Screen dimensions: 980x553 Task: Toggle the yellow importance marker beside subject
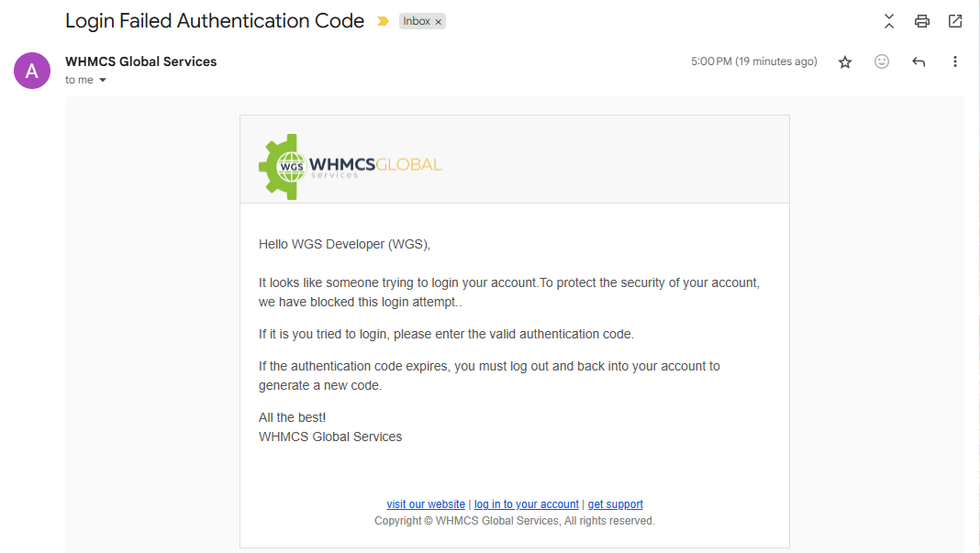tap(383, 21)
